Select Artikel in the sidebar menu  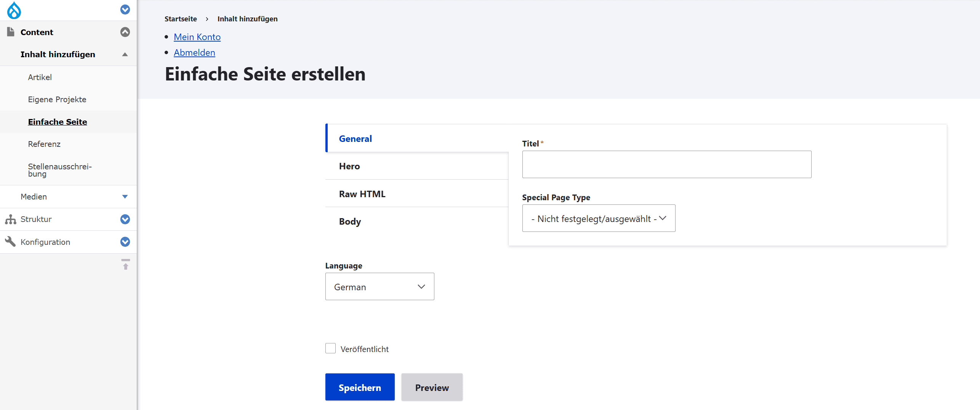point(40,77)
